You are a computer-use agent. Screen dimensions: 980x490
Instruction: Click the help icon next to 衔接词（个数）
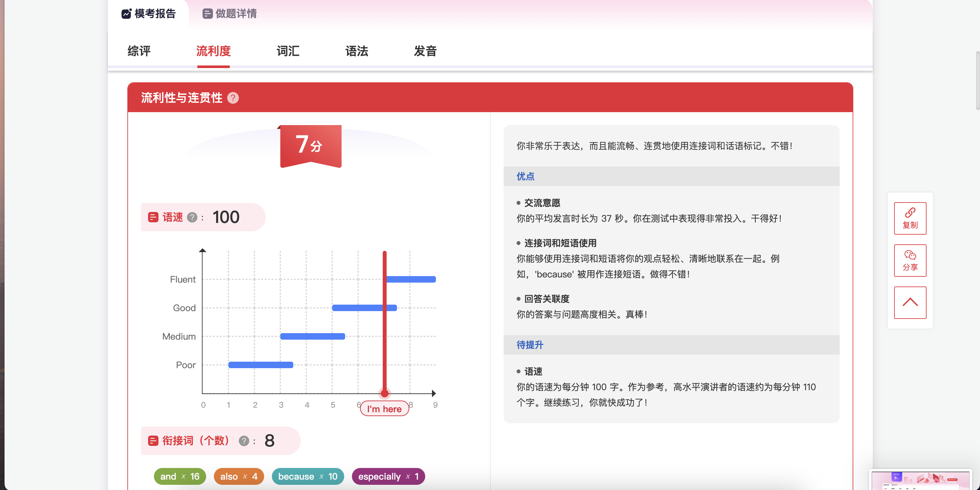[244, 440]
